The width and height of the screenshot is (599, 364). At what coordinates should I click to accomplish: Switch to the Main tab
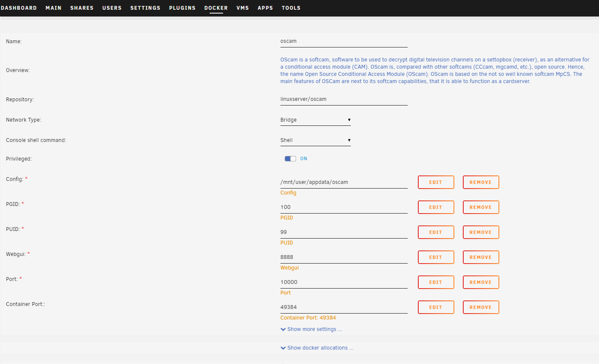click(x=53, y=8)
